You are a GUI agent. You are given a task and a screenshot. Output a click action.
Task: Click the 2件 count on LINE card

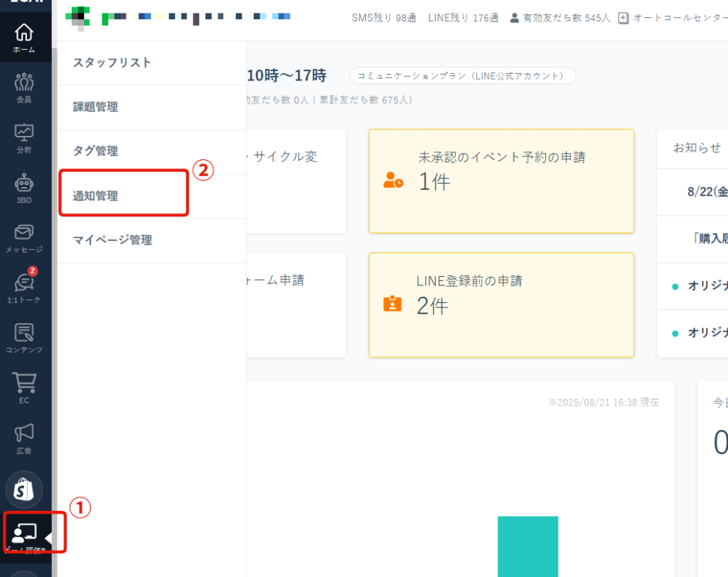[433, 306]
